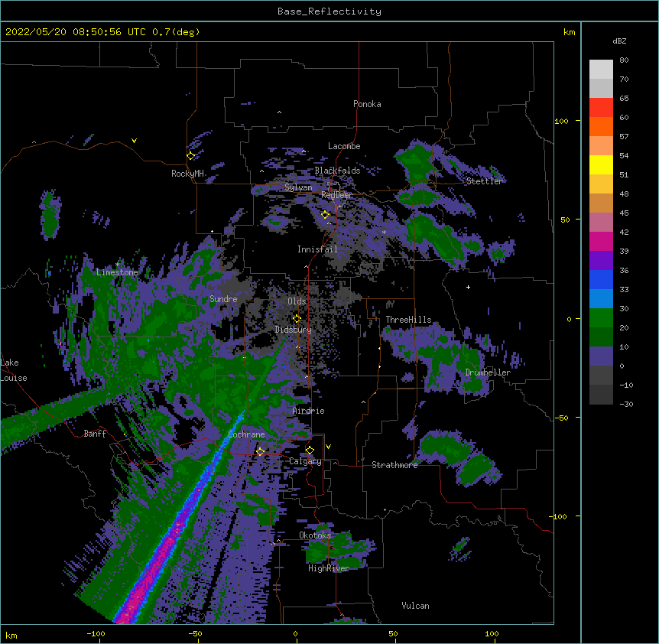This screenshot has width=659, height=644.
Task: Select the Sundre label
Action: pos(223,299)
